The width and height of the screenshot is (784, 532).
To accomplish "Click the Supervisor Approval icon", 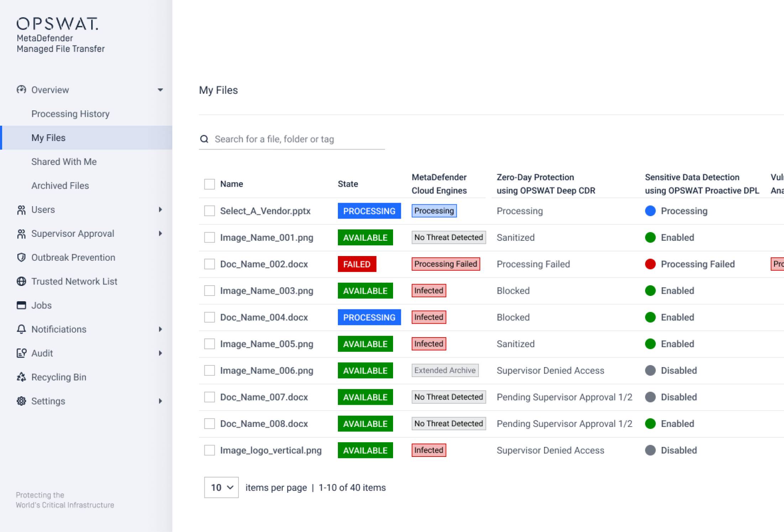I will coord(21,234).
